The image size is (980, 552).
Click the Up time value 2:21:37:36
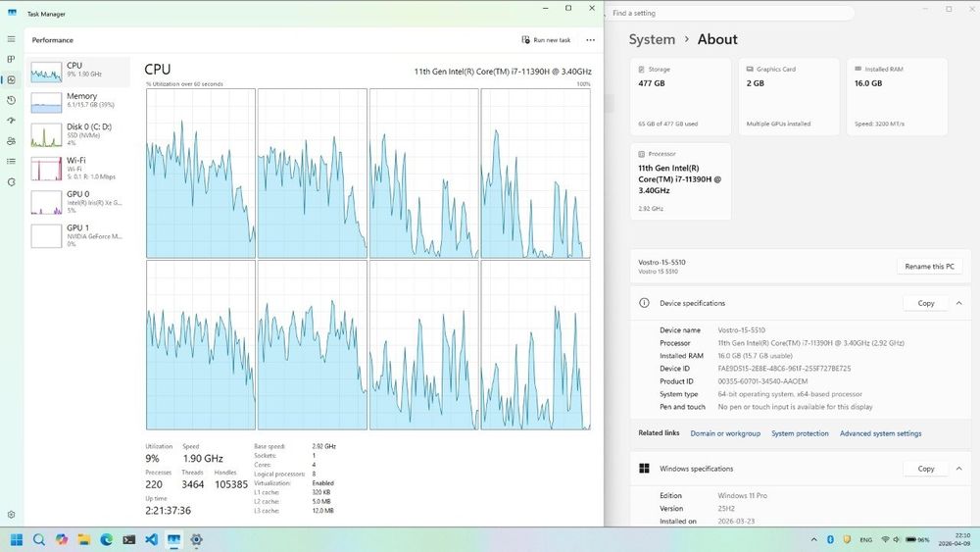[x=169, y=510]
